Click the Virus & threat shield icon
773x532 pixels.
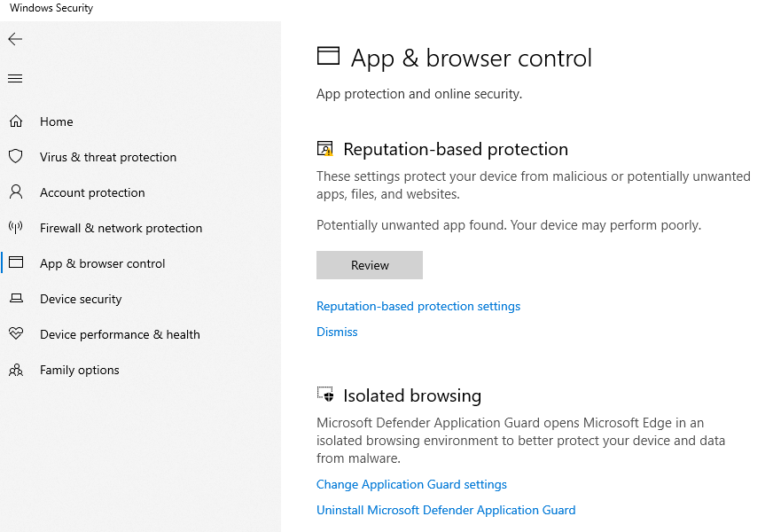(x=16, y=157)
